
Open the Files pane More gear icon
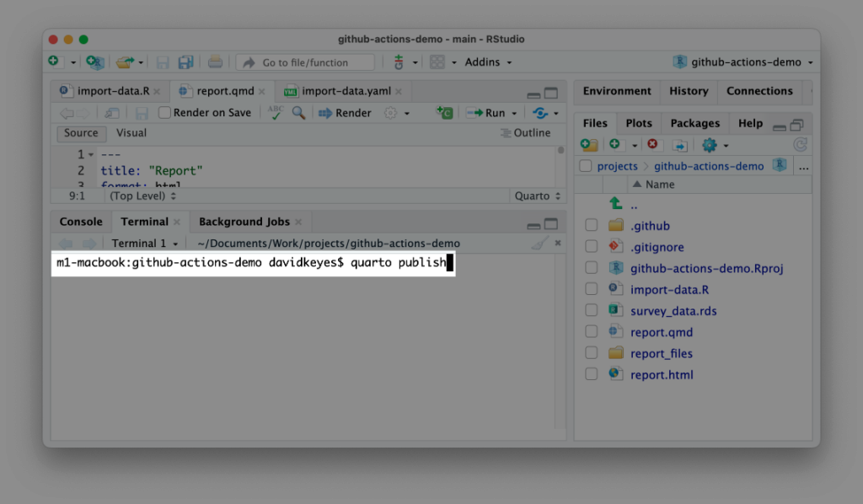709,145
